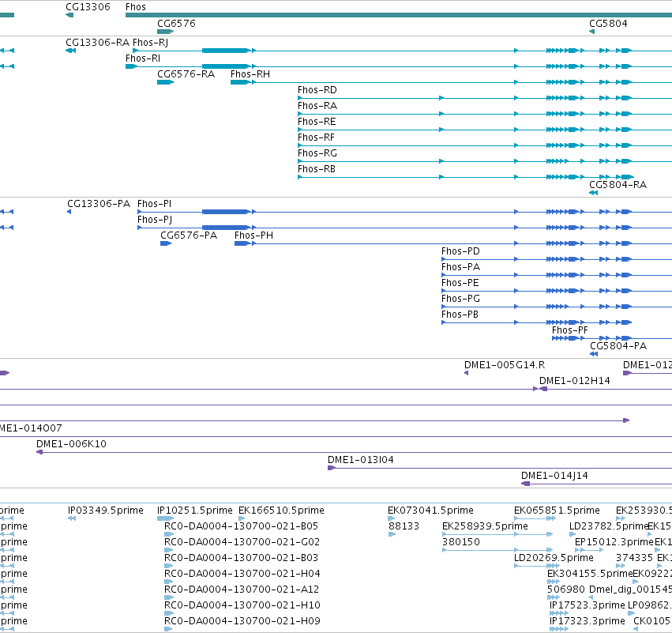Click RC0-DA0004-130700-021-H10 EST label
Screen dimensions: 672x633
242,605
